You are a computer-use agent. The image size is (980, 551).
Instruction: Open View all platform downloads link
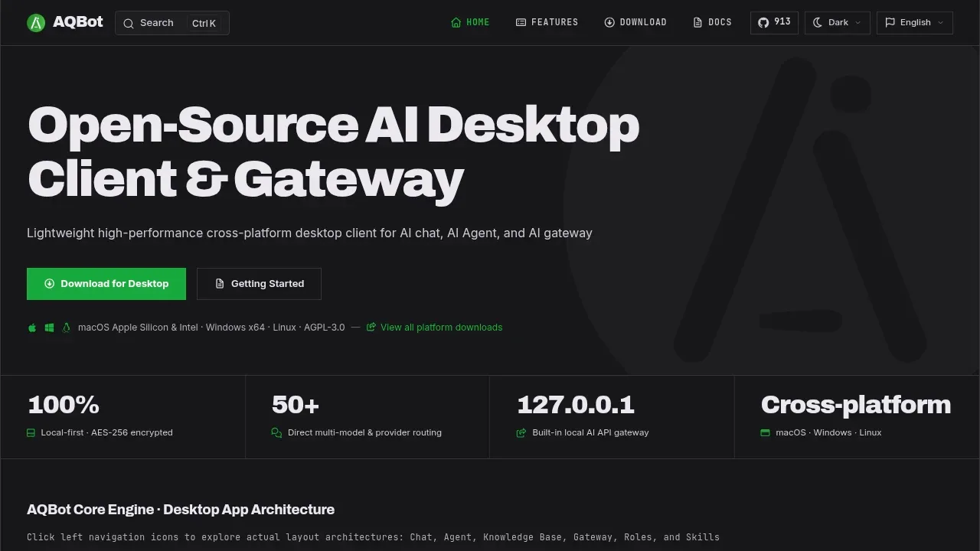point(434,327)
